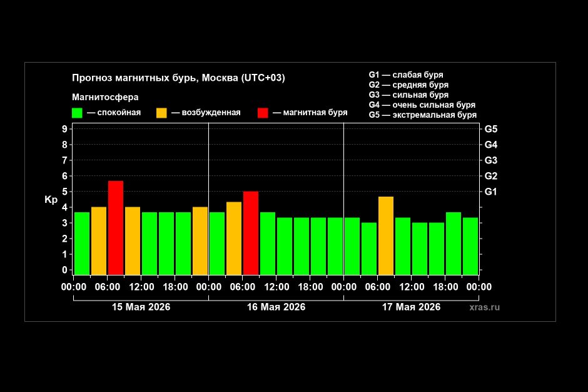Screen dimensions: 588x392
Task: Click the 15 Мая 2026 date label
Action: tap(141, 307)
